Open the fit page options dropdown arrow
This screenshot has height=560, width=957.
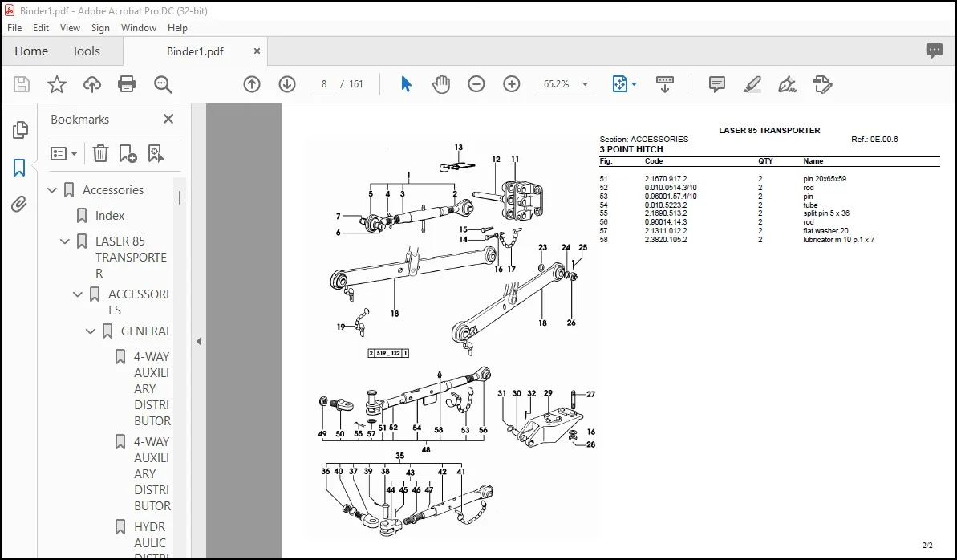click(635, 84)
